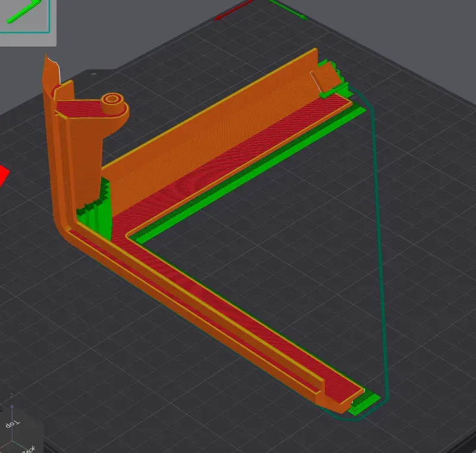Select the small angled tab at upper arm end

[x=323, y=76]
